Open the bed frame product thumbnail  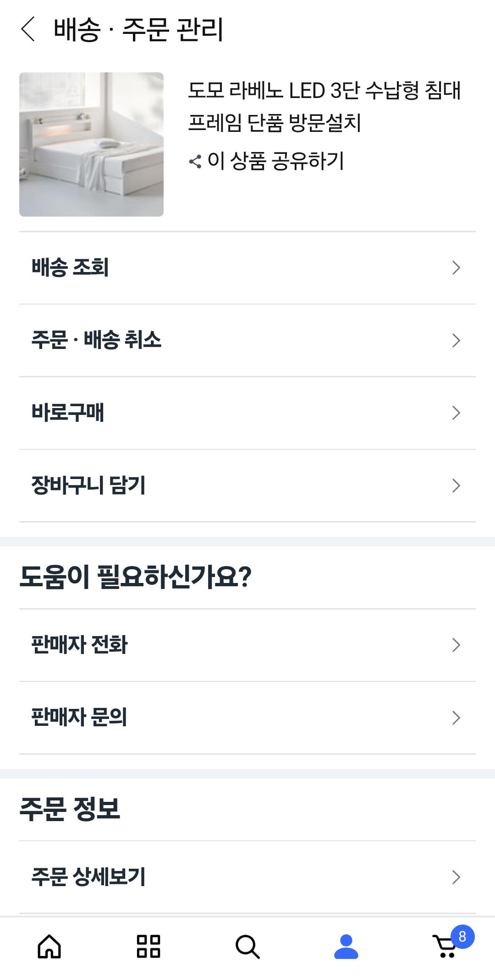point(91,144)
